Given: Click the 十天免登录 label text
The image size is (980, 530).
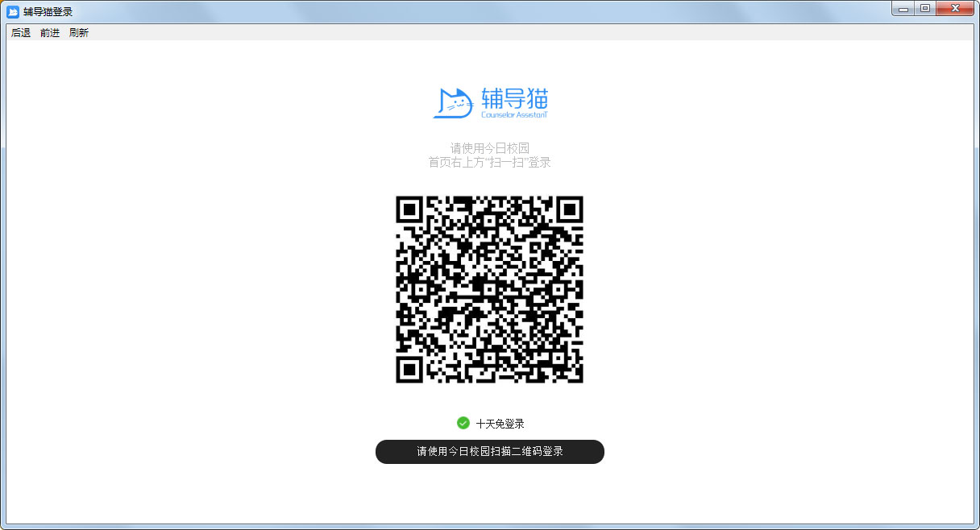Looking at the screenshot, I should click(x=500, y=424).
